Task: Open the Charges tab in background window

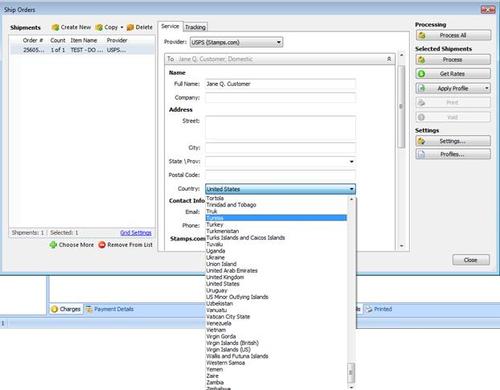Action: 66,309
